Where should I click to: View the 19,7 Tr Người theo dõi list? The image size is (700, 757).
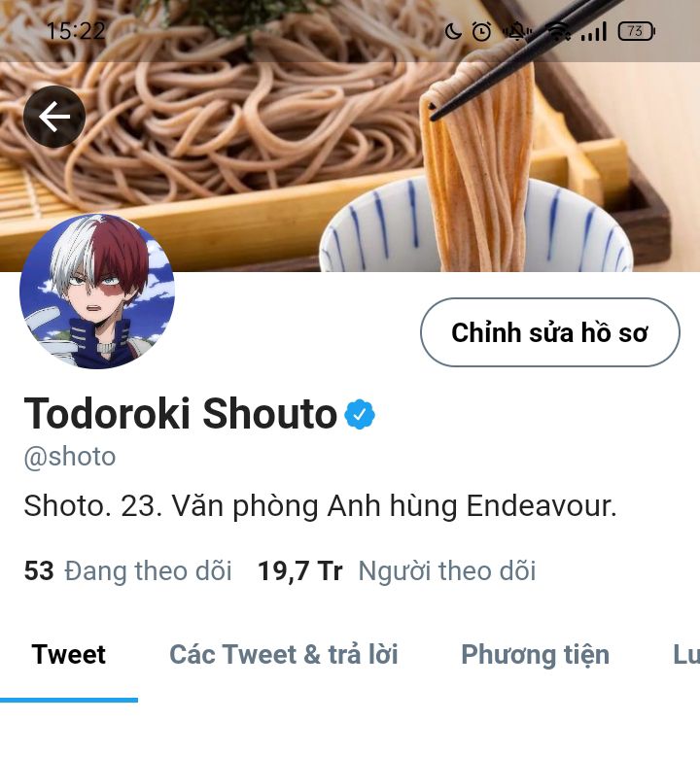397,570
